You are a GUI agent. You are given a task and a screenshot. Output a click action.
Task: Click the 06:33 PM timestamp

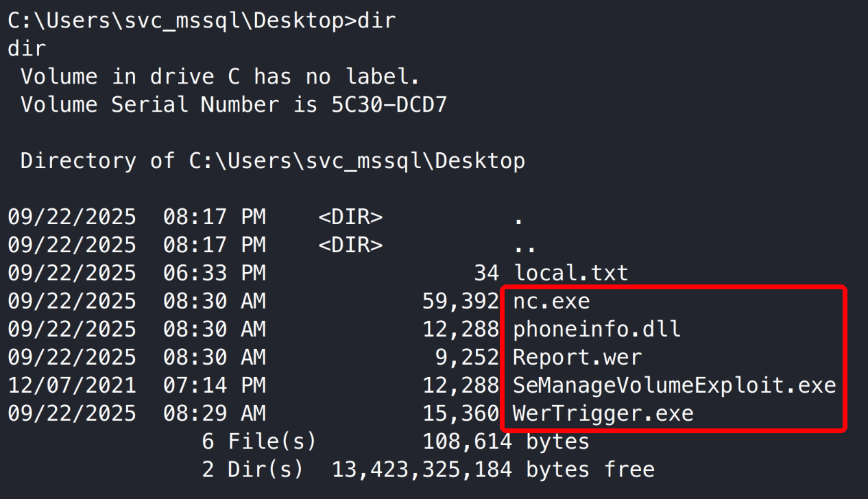[x=214, y=273]
